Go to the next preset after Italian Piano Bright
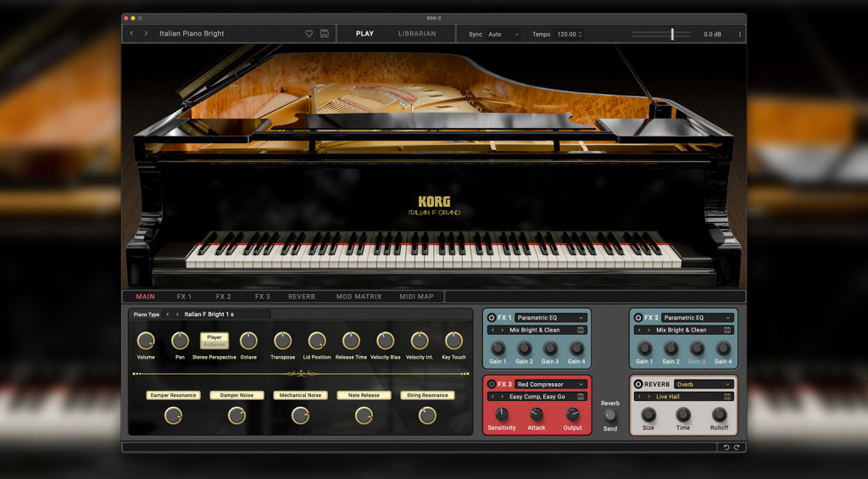The image size is (868, 479). coord(146,34)
